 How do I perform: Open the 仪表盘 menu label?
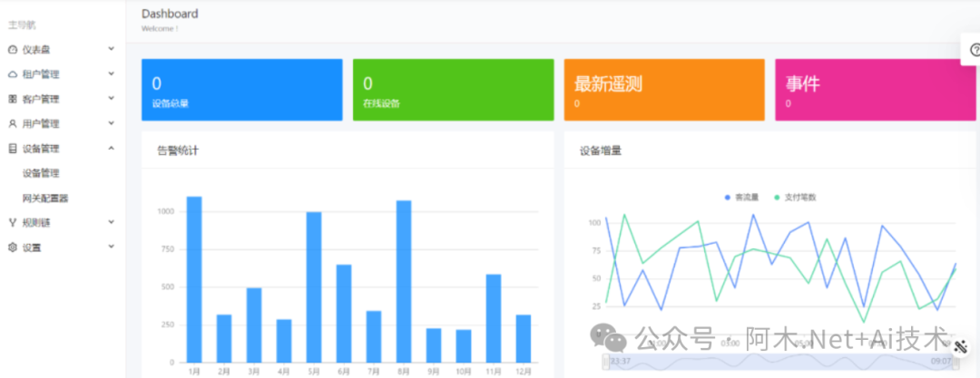click(36, 49)
